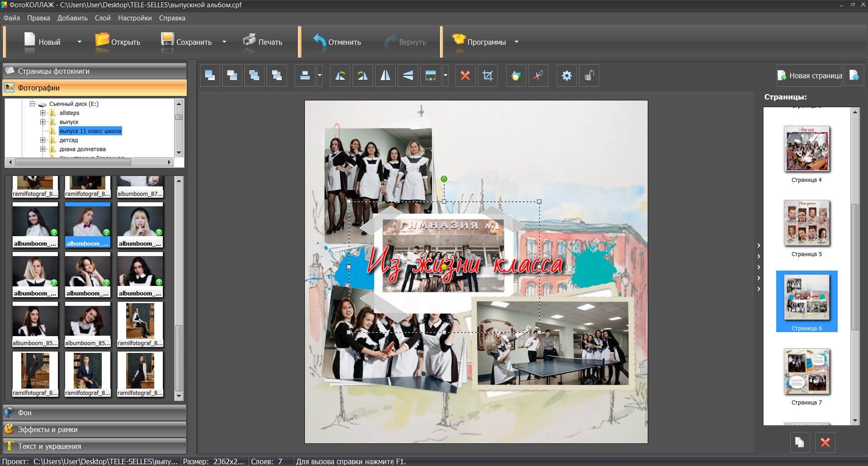The height and width of the screenshot is (466, 868).
Task: Click the Открыть folder icon
Action: click(x=102, y=40)
